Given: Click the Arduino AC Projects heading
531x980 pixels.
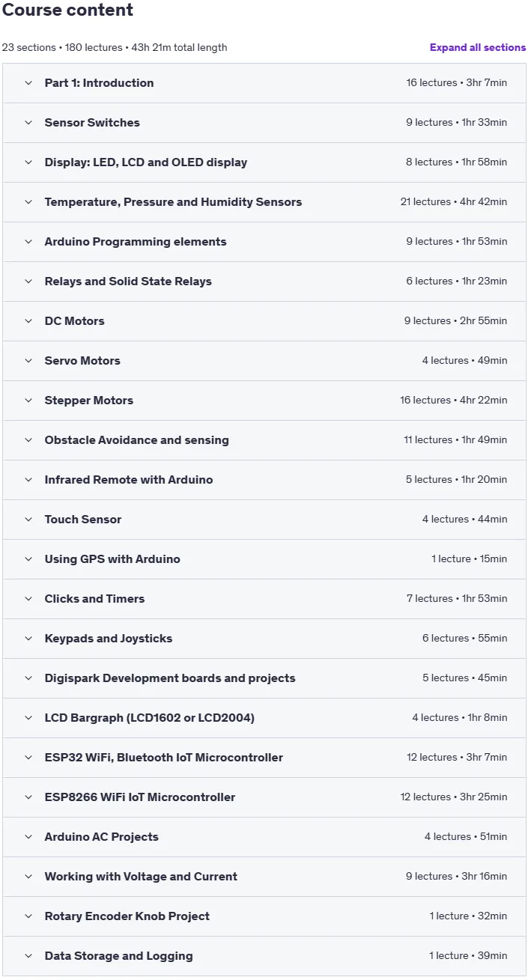Looking at the screenshot, I should pos(102,837).
